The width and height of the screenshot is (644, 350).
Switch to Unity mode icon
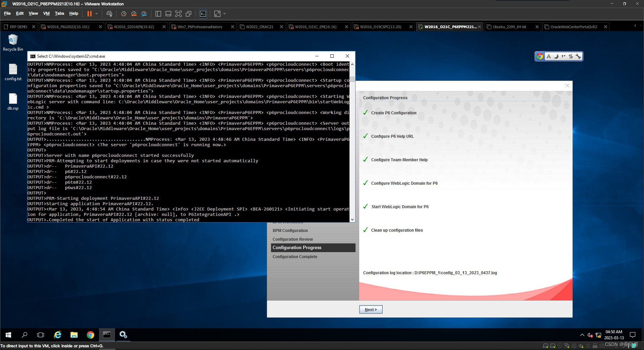coord(189,14)
